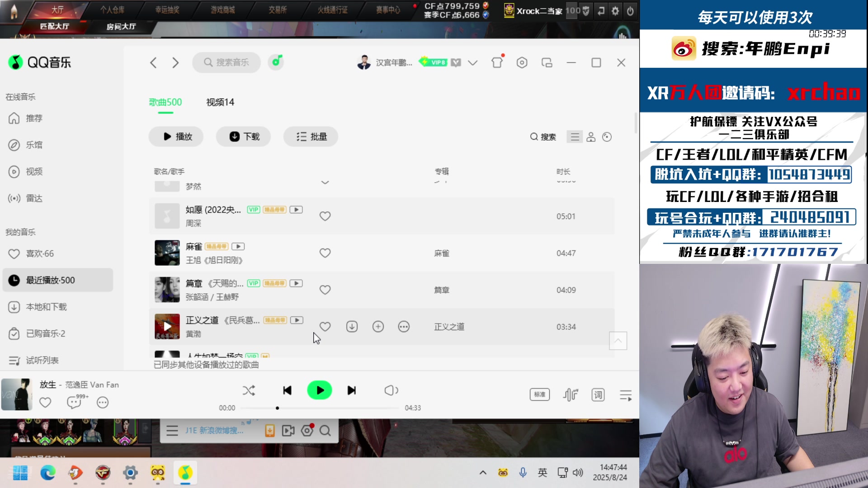Click the 下载 download button
The image size is (868, 488).
(244, 136)
